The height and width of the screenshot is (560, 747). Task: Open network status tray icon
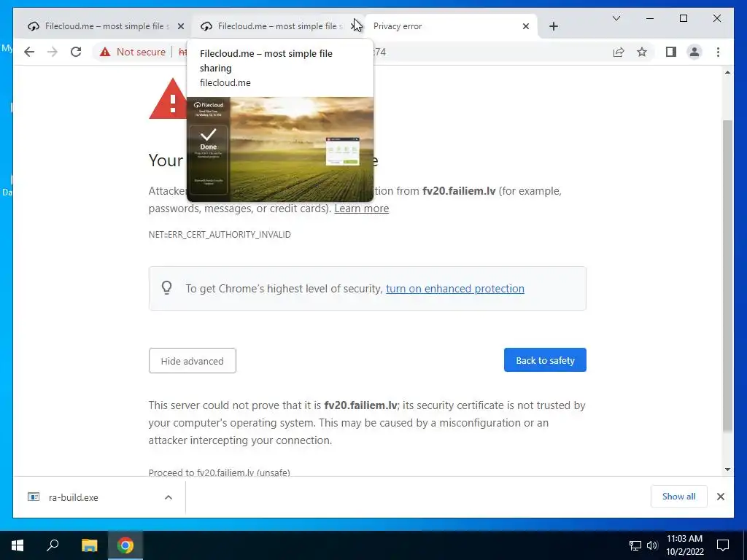point(635,545)
